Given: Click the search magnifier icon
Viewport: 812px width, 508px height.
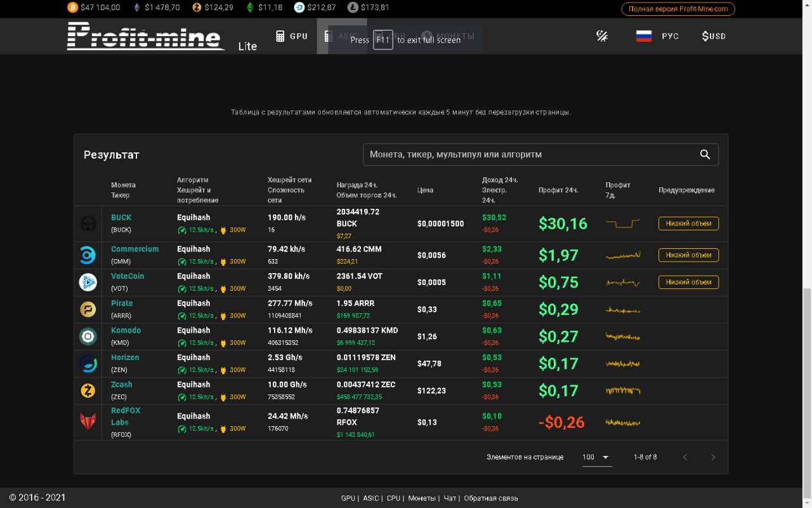Looking at the screenshot, I should pos(705,154).
